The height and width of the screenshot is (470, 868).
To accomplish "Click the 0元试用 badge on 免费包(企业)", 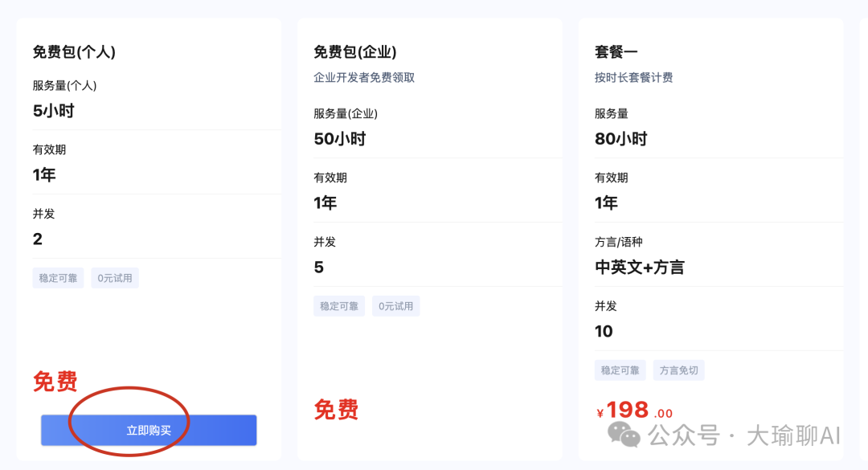I will (x=395, y=305).
